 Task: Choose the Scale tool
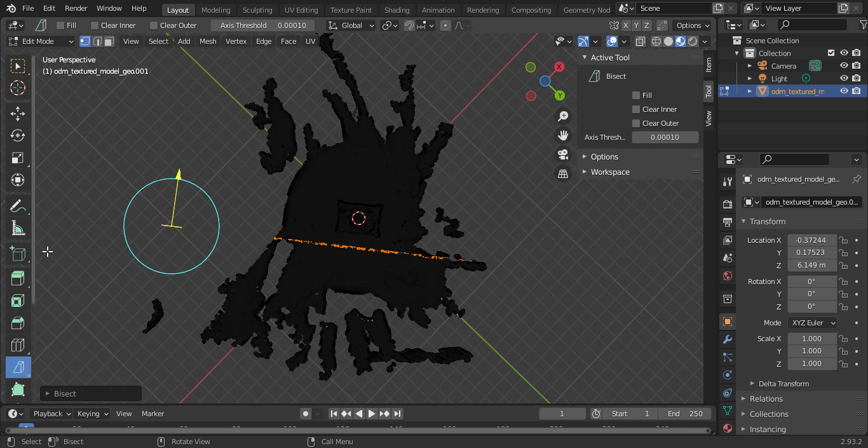click(18, 158)
